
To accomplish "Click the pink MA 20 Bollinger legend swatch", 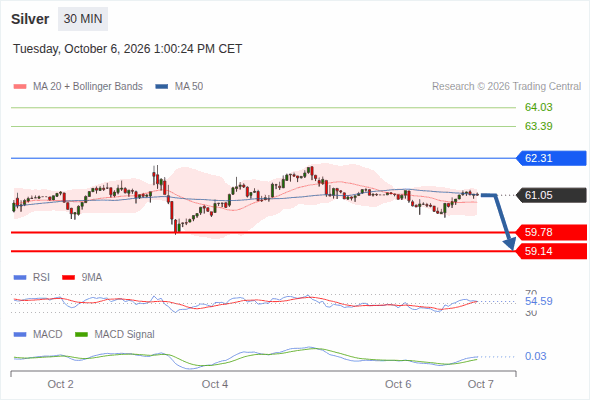I will point(20,87).
